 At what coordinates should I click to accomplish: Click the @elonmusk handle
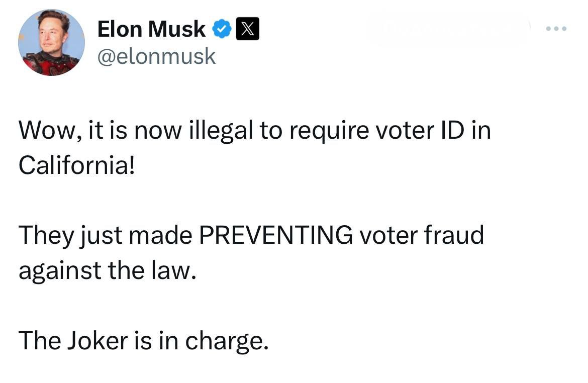click(x=156, y=56)
